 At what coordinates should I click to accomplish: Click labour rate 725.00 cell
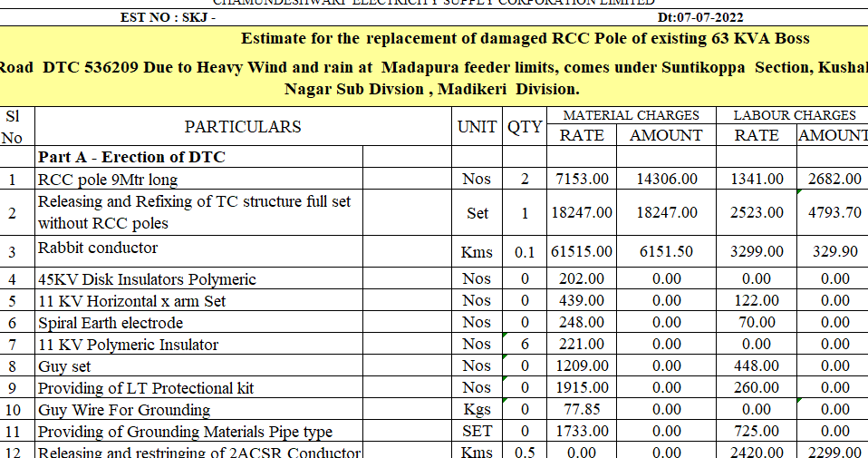pos(757,431)
